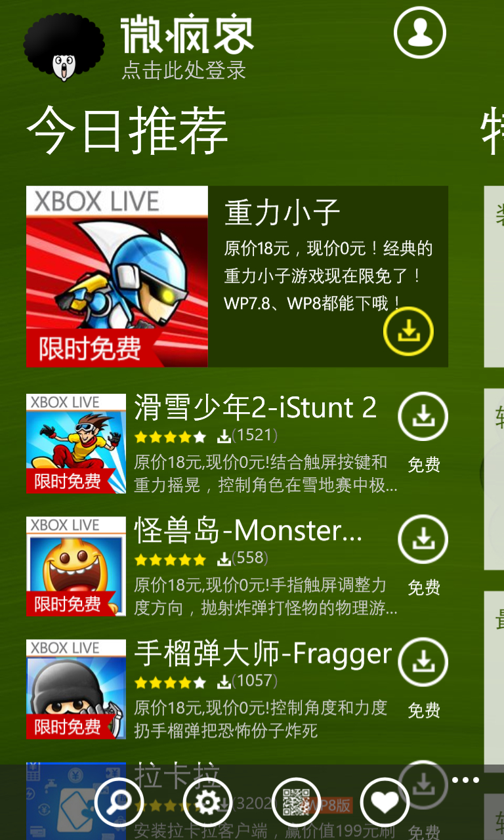Tap the user profile icon at top
This screenshot has width=504, height=840.
(420, 32)
